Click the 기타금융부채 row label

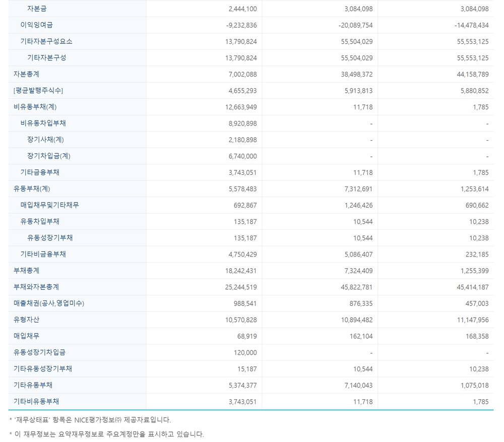click(40, 172)
